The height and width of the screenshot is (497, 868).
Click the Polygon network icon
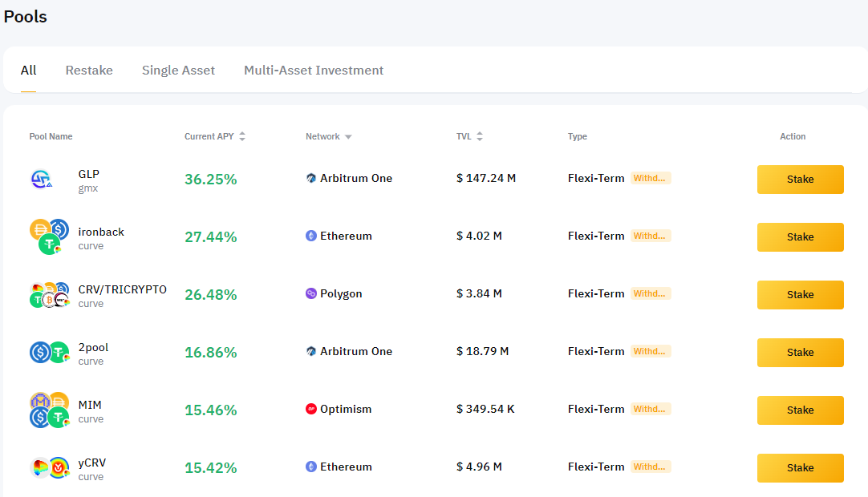(x=311, y=294)
